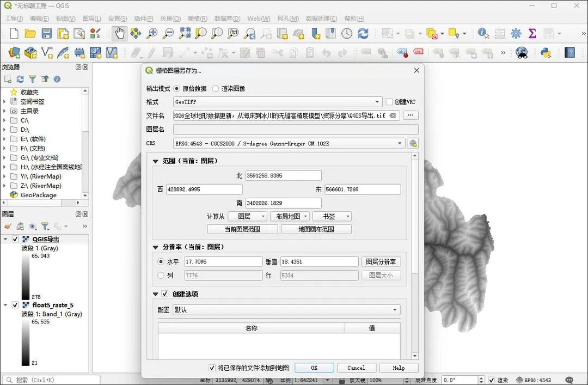588x385 pixels.
Task: Select the 渲染图像 output mode
Action: (x=215, y=89)
